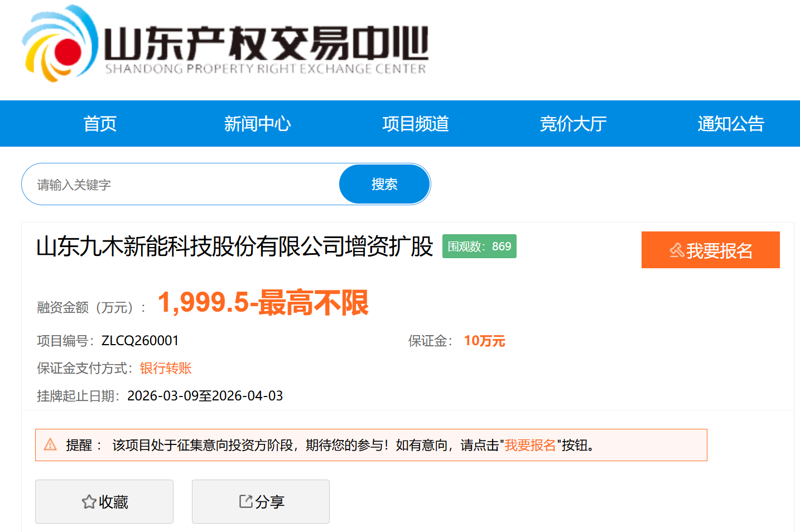Click the warning triangle icon in the reminder
Viewport: 800px width, 532px height.
tap(50, 444)
